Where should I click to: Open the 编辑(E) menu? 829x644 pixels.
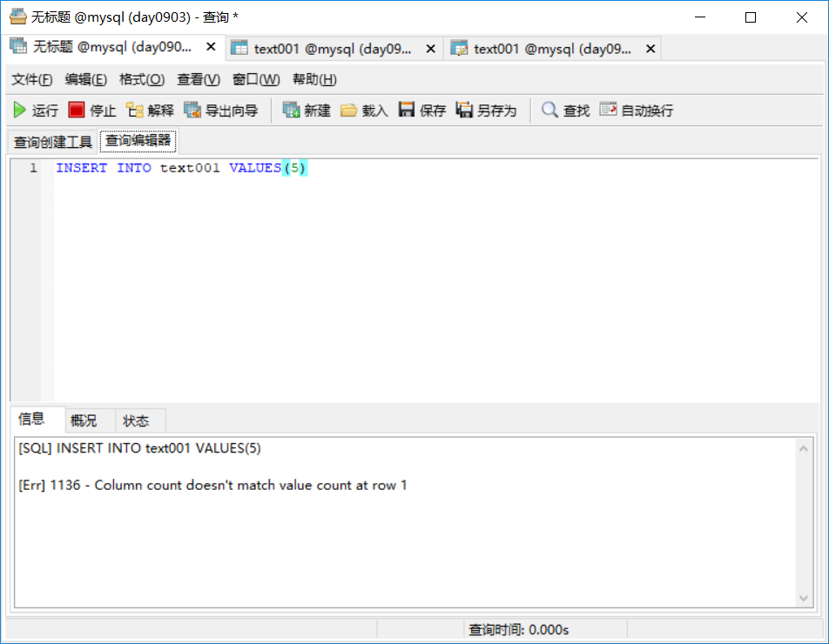coord(85,79)
